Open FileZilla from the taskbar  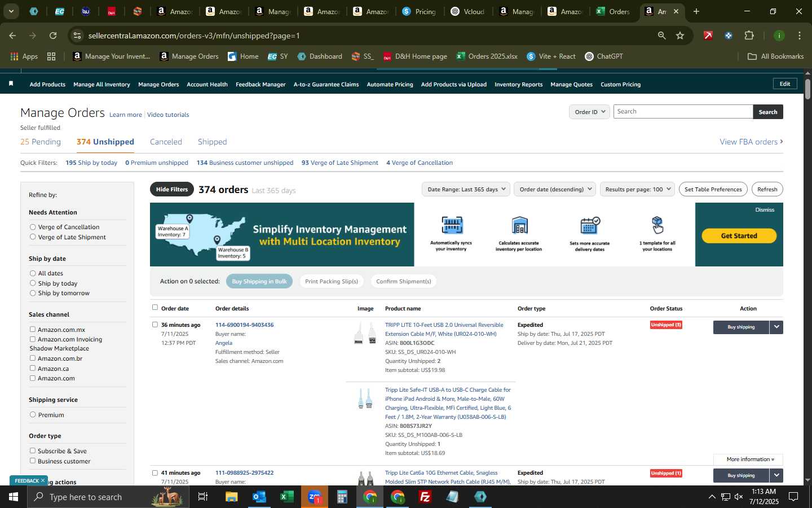click(x=425, y=497)
